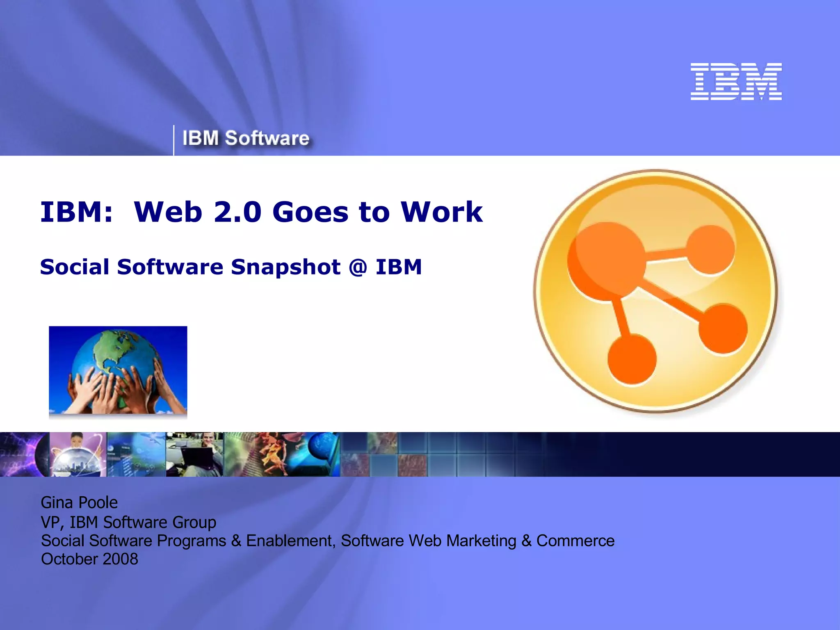Click the 'VP, IBM Software Group' line
This screenshot has height=630, width=840.
pos(128,522)
